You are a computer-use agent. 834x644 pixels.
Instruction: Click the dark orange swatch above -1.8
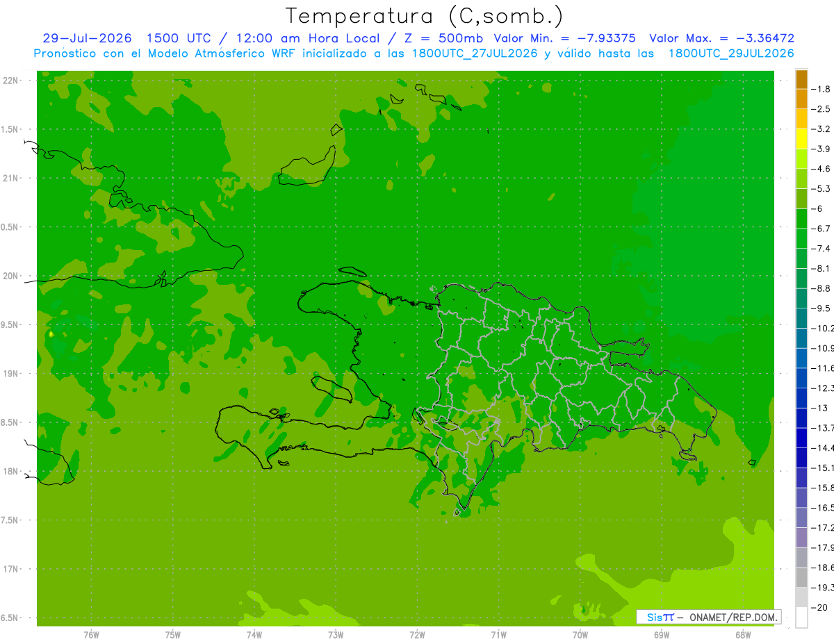coord(801,79)
